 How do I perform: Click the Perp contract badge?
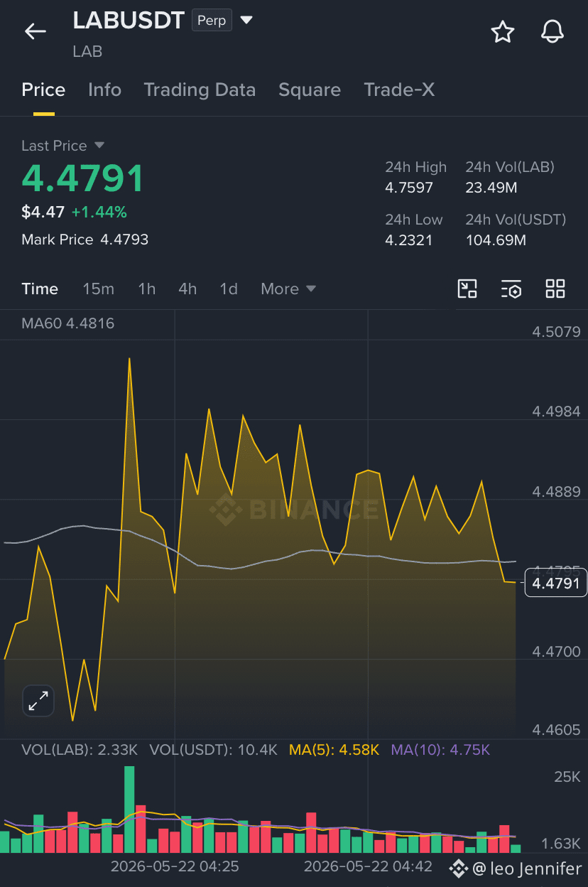[212, 21]
